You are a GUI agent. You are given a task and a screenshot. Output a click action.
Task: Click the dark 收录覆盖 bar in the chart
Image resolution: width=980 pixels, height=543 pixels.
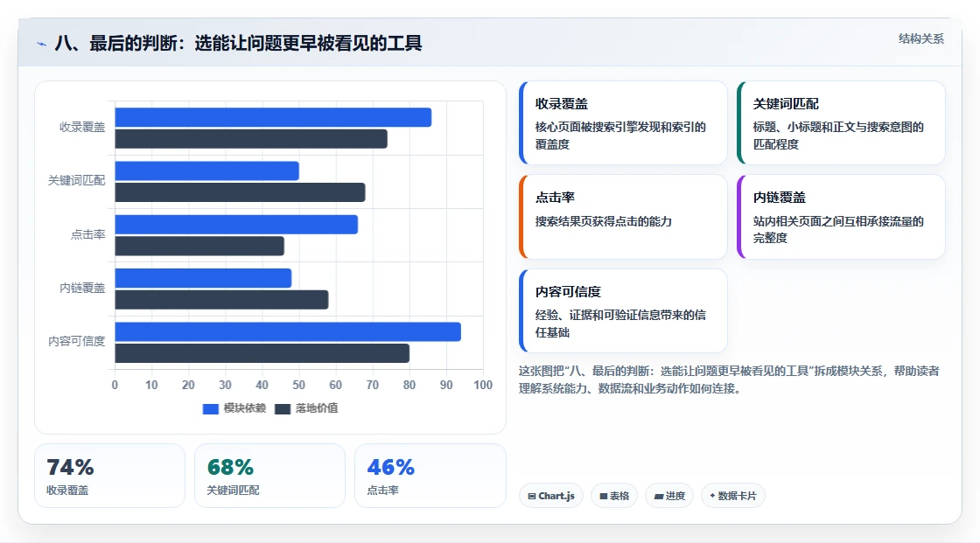tap(251, 139)
